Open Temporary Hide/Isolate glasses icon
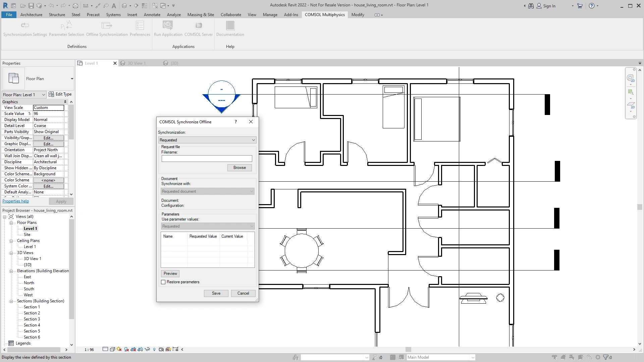Viewport: 644px width, 362px height. click(147, 349)
